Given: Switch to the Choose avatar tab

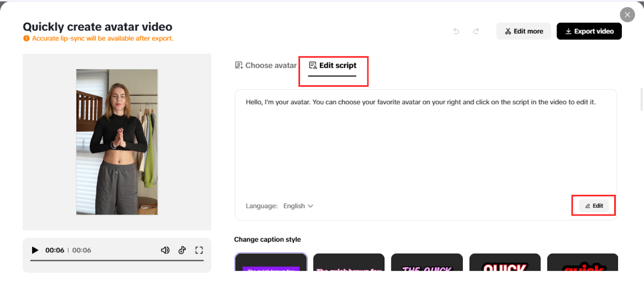Looking at the screenshot, I should 266,65.
